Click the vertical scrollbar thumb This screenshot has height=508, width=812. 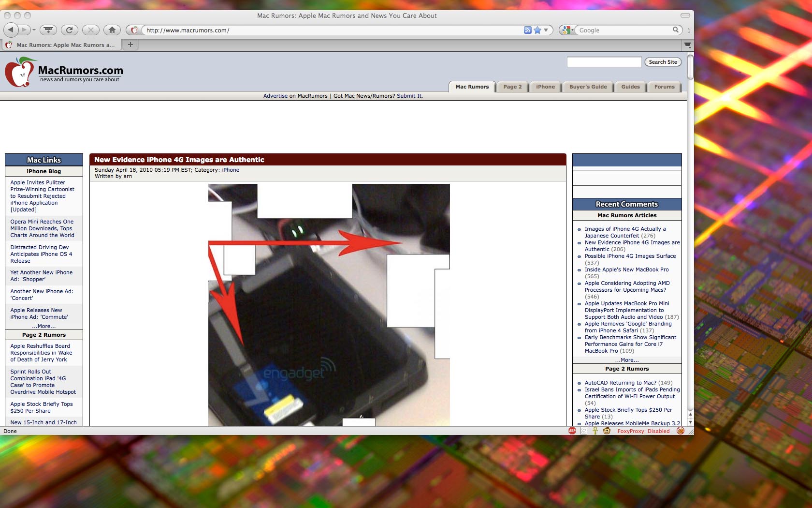(x=690, y=67)
